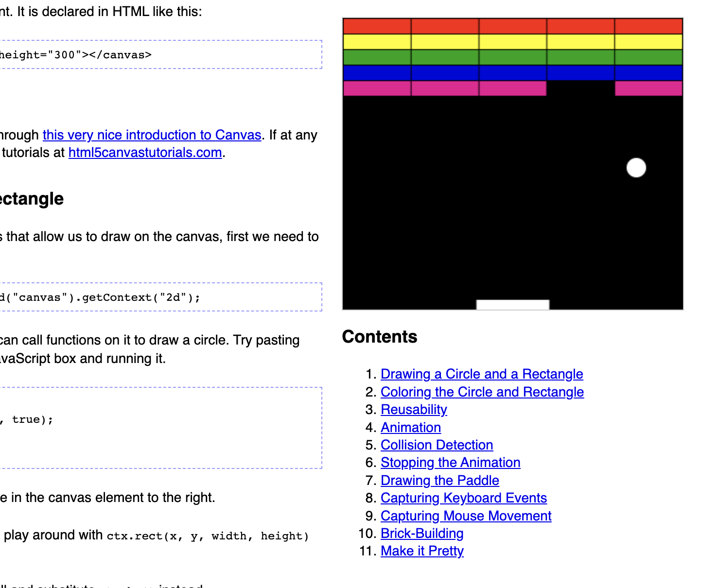
Task: Open Capturing Keyboard Events chapter
Action: coord(463,498)
